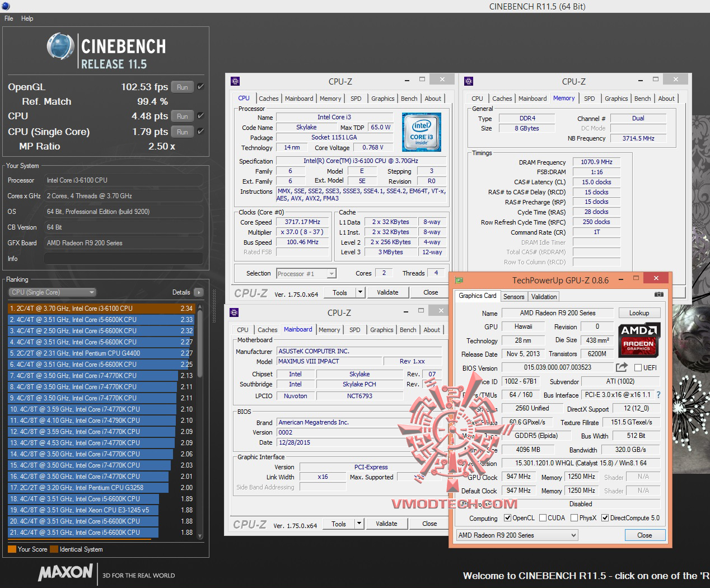Image resolution: width=710 pixels, height=588 pixels.
Task: Click the GPU-Z minimize window button
Action: [x=621, y=279]
